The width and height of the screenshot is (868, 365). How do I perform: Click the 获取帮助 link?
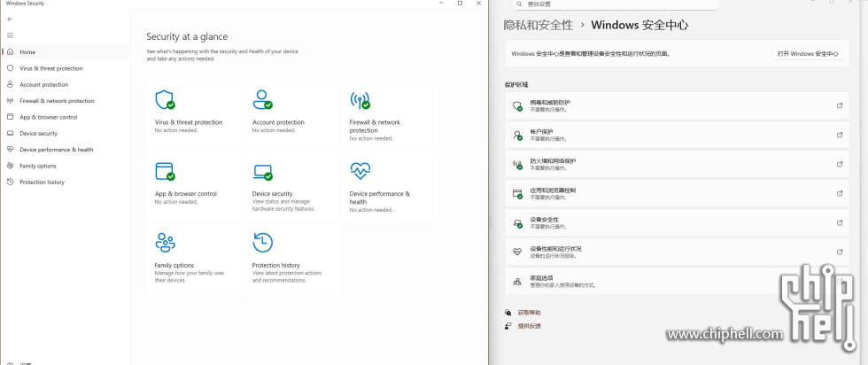point(529,313)
